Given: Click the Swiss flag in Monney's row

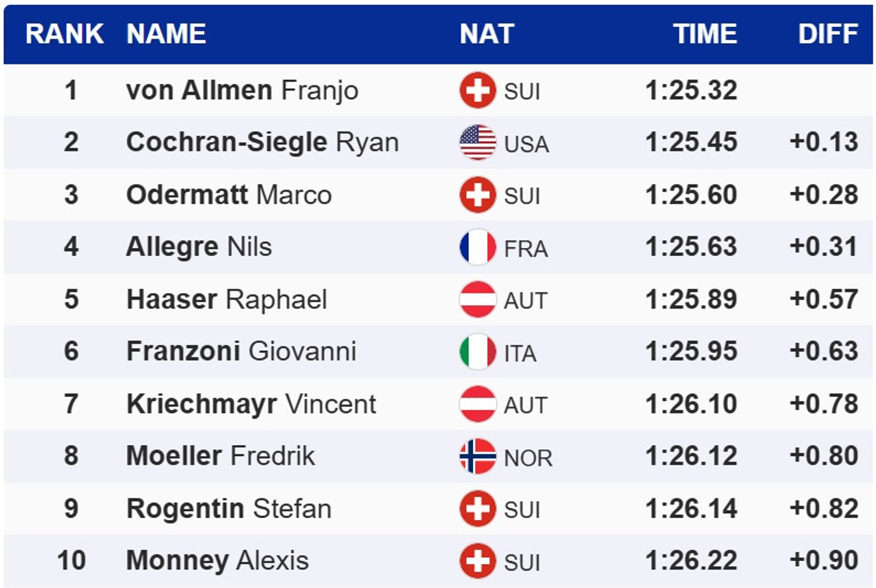Looking at the screenshot, I should pos(477,561).
